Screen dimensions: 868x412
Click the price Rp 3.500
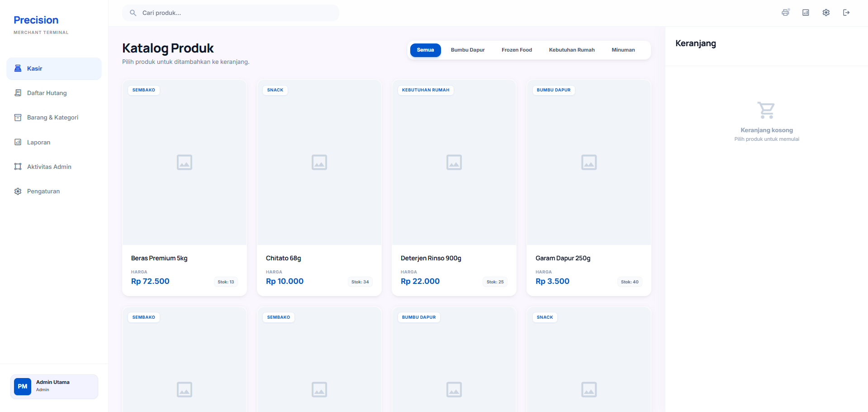click(x=552, y=281)
